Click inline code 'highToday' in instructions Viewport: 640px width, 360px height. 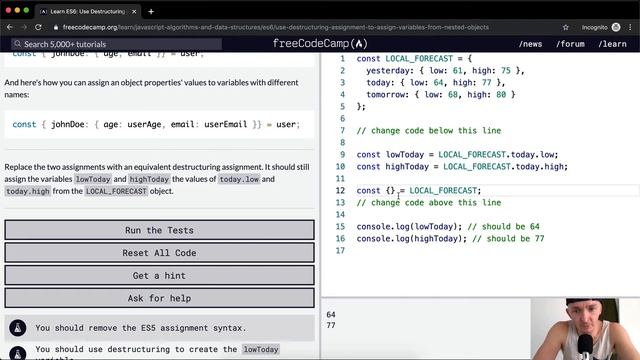[149, 179]
